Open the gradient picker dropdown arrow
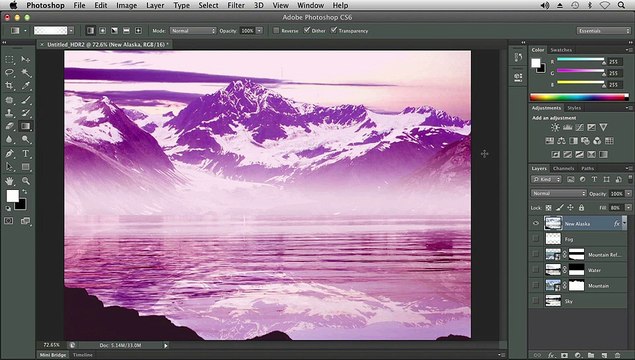Viewport: 635px width, 360px height. (71, 31)
